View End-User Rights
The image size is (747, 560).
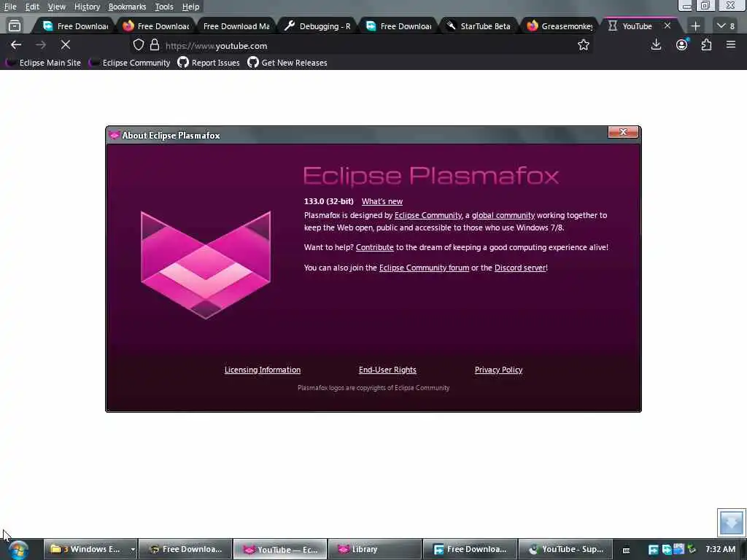point(387,370)
